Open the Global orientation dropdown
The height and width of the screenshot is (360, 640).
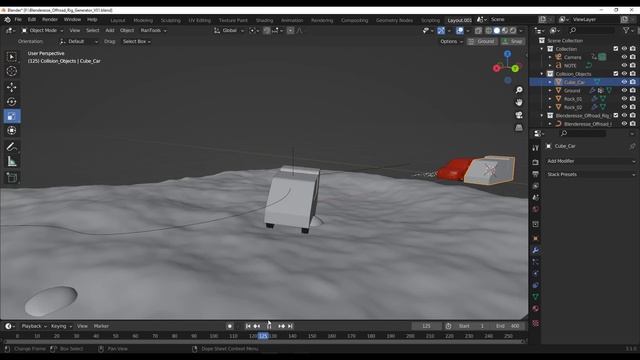229,30
